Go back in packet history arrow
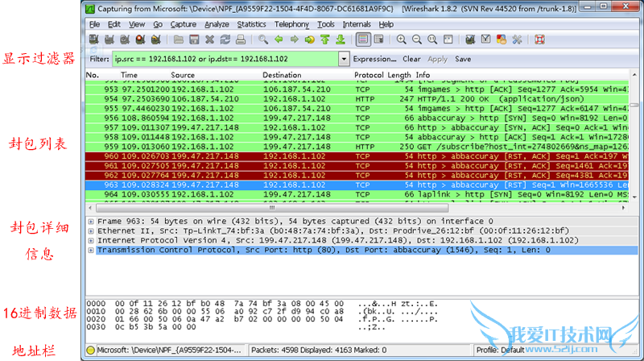The image size is (644, 361). (x=279, y=39)
